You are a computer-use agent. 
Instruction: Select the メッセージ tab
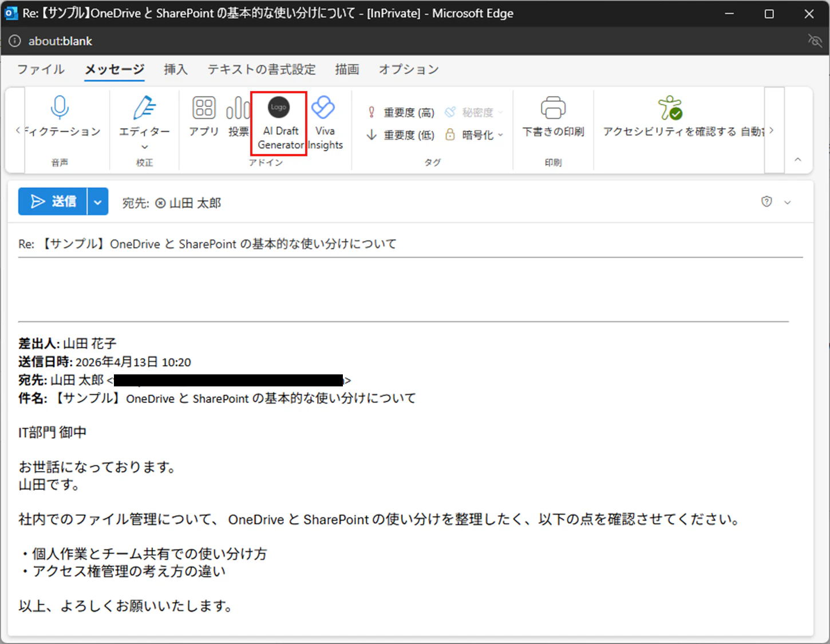pyautogui.click(x=114, y=69)
